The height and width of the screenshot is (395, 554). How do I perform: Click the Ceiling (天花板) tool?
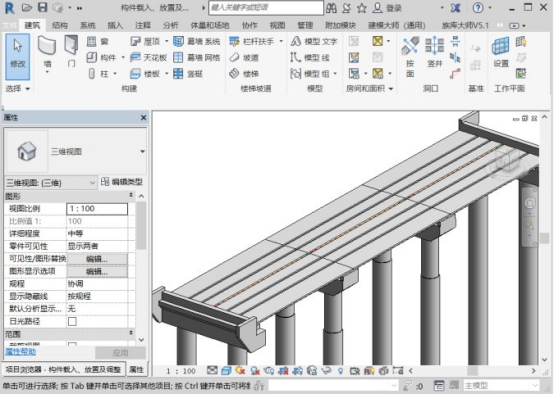[148, 57]
